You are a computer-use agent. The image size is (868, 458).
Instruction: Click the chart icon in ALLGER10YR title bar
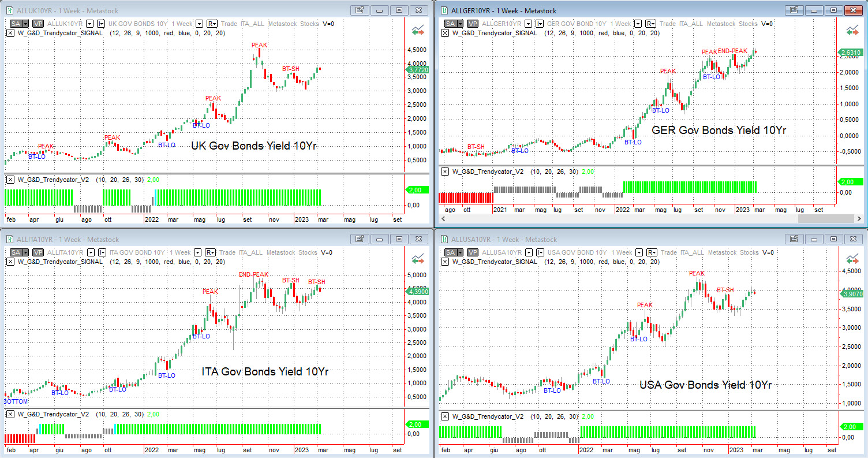444,10
